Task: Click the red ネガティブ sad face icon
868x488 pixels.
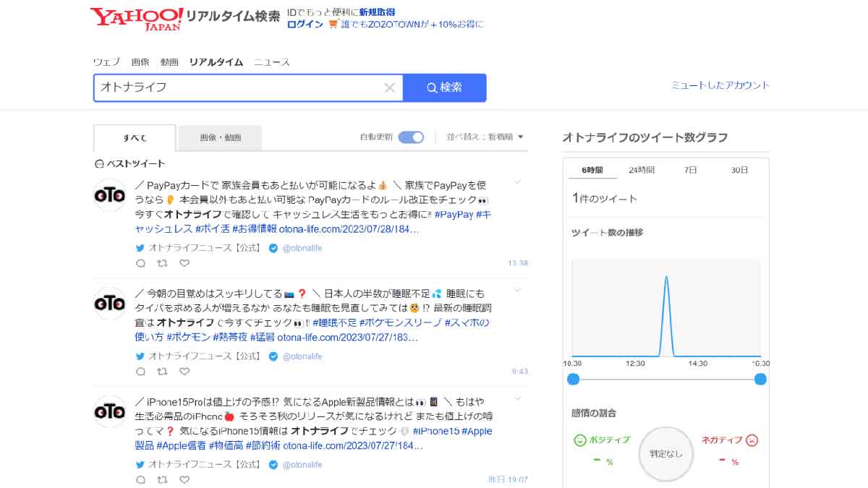Action: click(x=753, y=440)
